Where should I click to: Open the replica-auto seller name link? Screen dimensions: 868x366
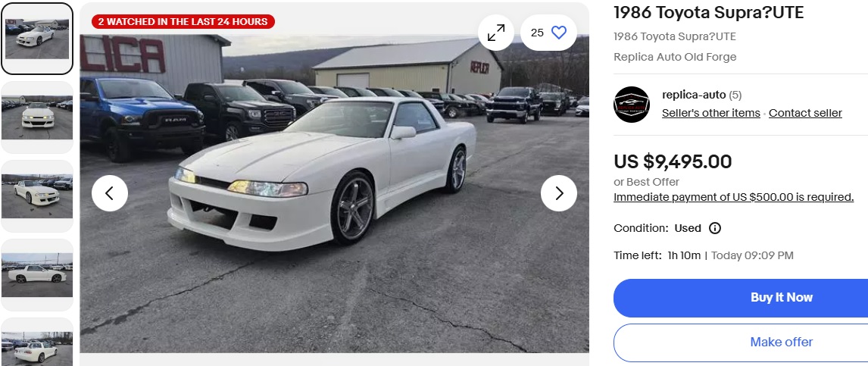(694, 95)
